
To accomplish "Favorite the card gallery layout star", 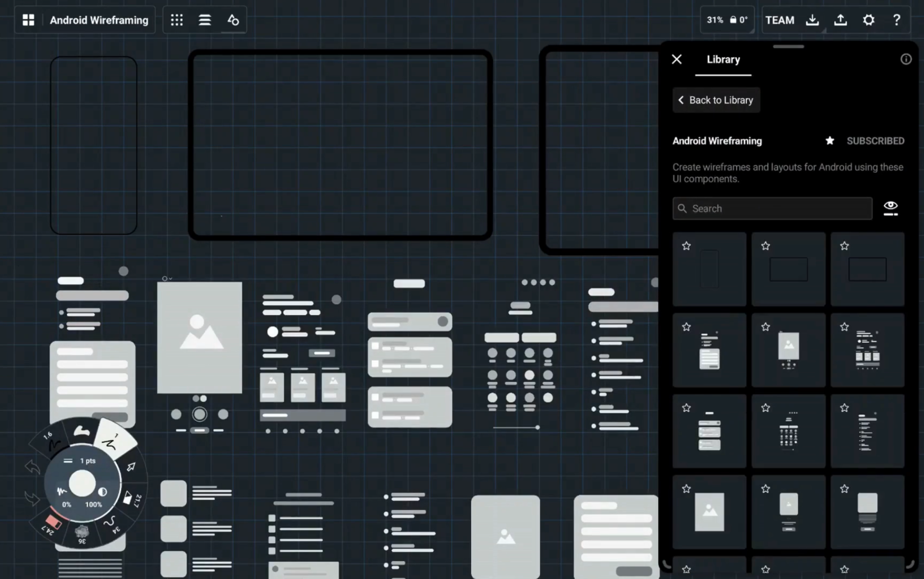I will click(x=844, y=327).
